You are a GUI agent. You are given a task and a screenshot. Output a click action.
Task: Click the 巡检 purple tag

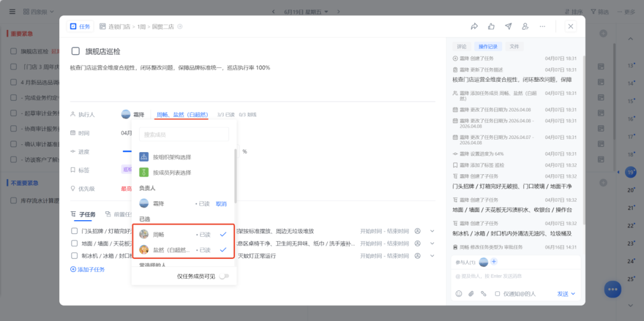pyautogui.click(x=128, y=169)
